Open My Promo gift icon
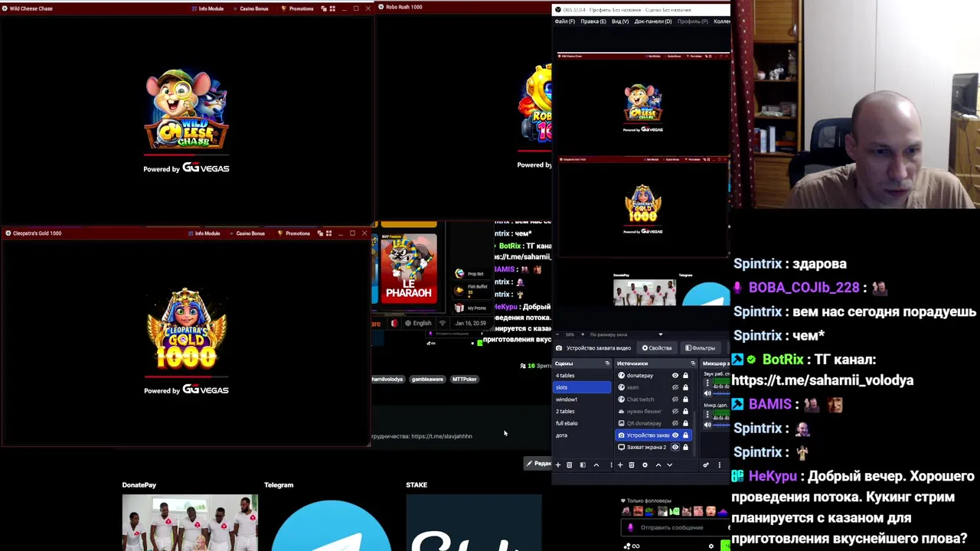The width and height of the screenshot is (980, 551). [459, 308]
